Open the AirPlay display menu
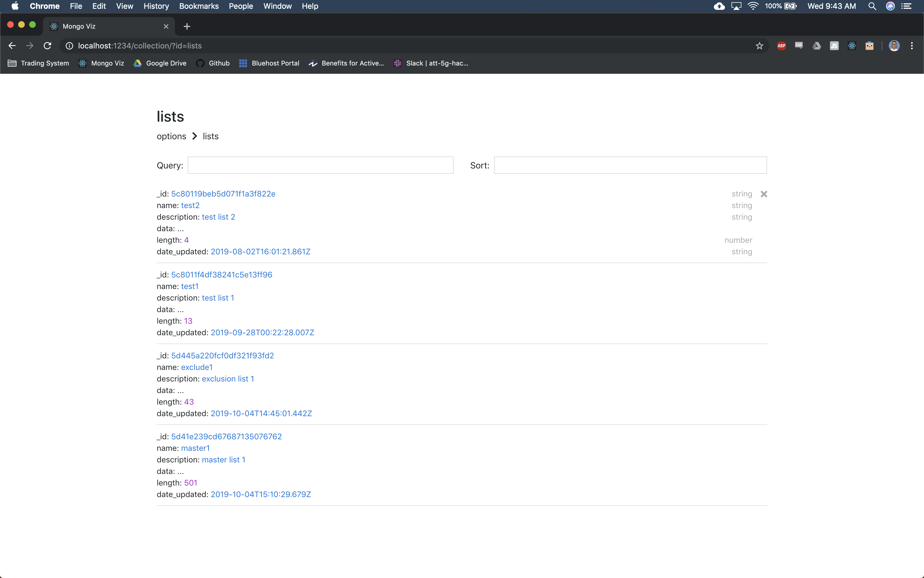Viewport: 924px width, 578px height. pos(736,6)
